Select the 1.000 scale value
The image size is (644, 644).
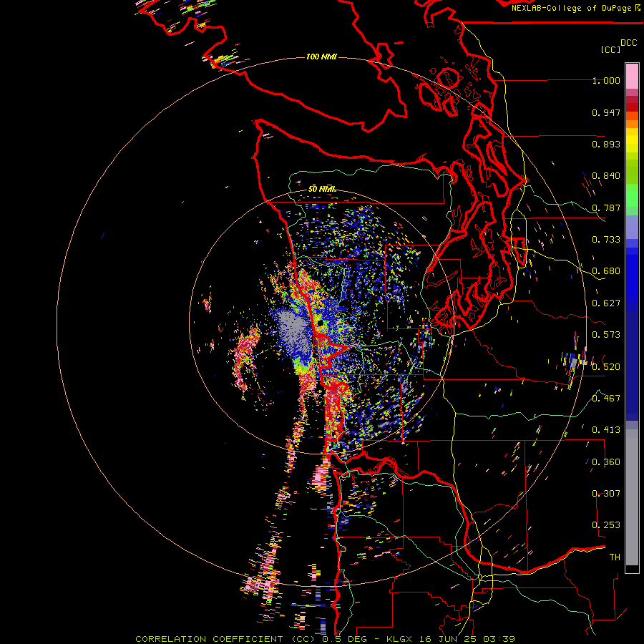pos(606,80)
